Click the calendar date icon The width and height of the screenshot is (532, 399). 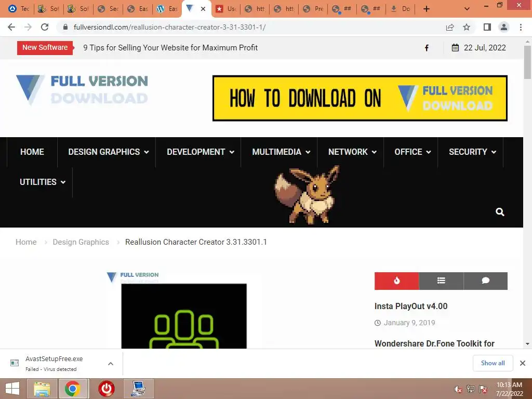pos(455,47)
